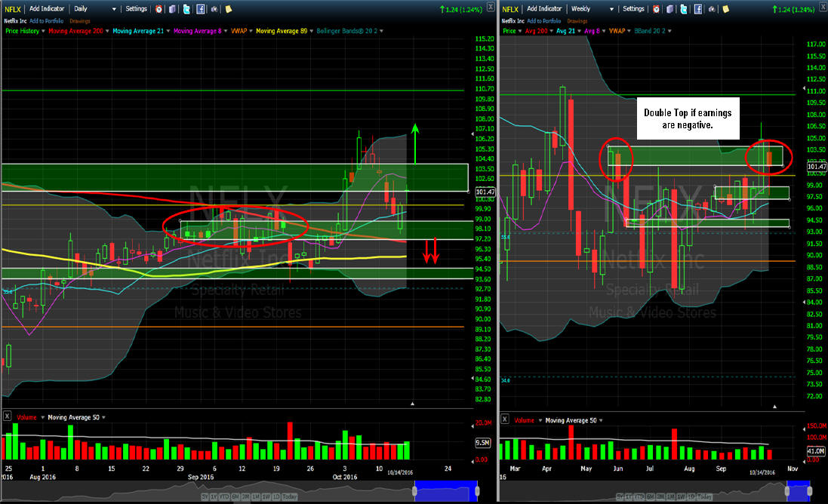Close the Daily chart panel with X
The width and height of the screenshot is (828, 504).
pyautogui.click(x=491, y=7)
